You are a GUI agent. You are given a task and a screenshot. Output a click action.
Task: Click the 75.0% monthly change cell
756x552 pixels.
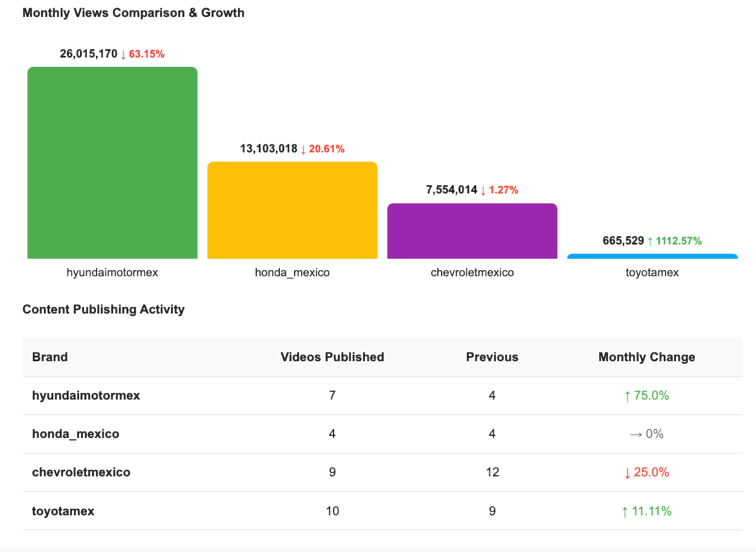point(647,395)
